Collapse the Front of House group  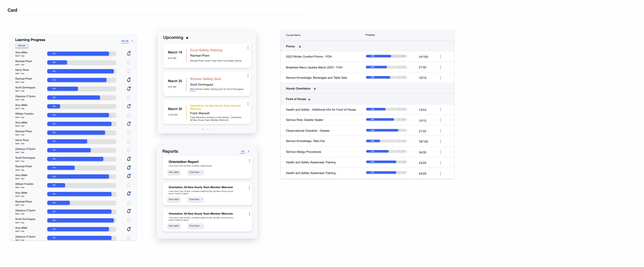click(x=309, y=99)
